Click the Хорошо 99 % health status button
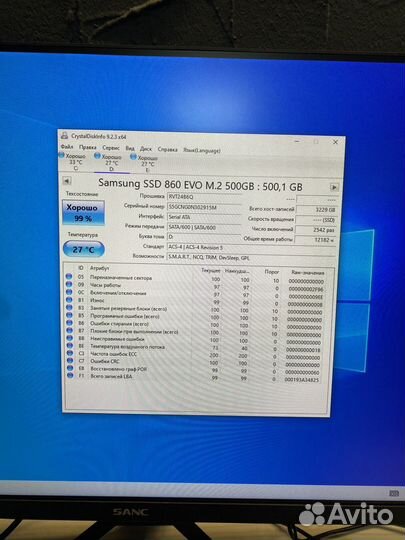405x540 pixels. click(83, 213)
